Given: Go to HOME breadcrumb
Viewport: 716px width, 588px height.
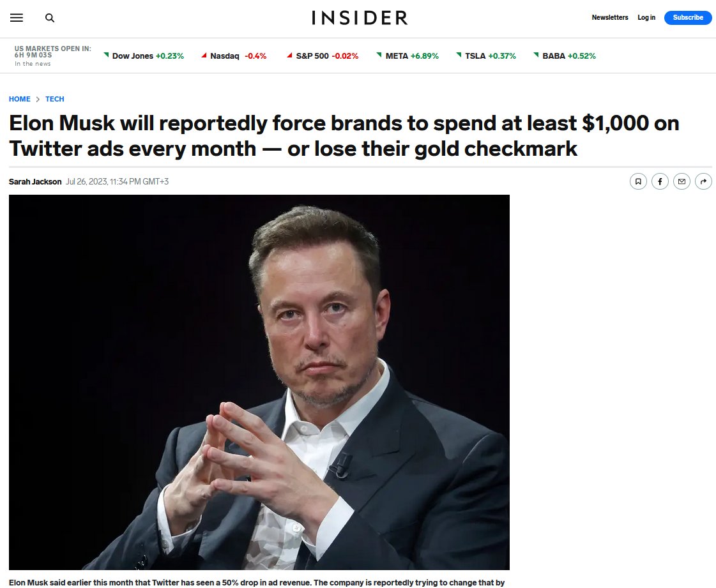Looking at the screenshot, I should pyautogui.click(x=20, y=99).
